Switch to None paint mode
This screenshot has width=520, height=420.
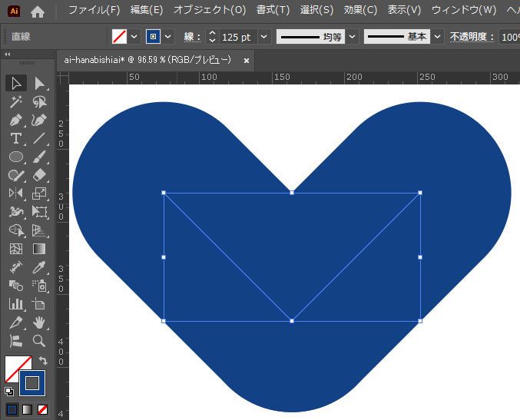point(43,409)
